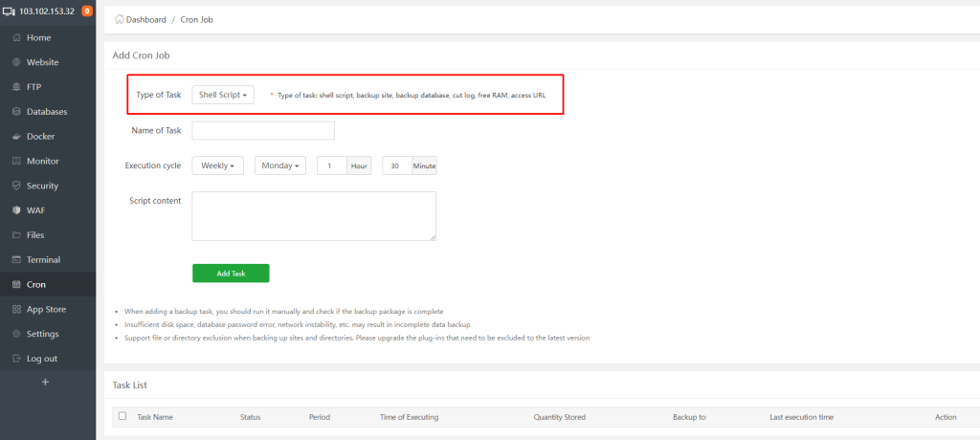Screen dimensions: 980x440
Task: Focus the Script content text area
Action: [x=314, y=216]
